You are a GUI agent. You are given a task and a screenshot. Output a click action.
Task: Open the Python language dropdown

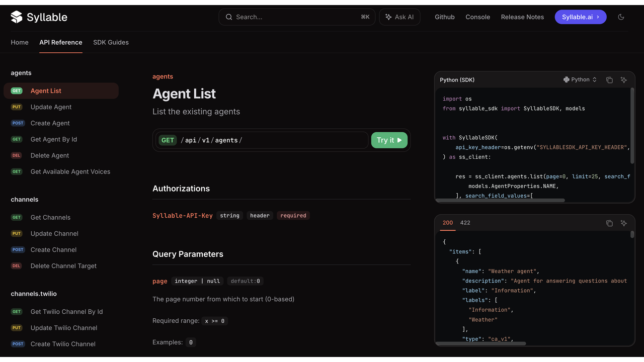tap(580, 79)
